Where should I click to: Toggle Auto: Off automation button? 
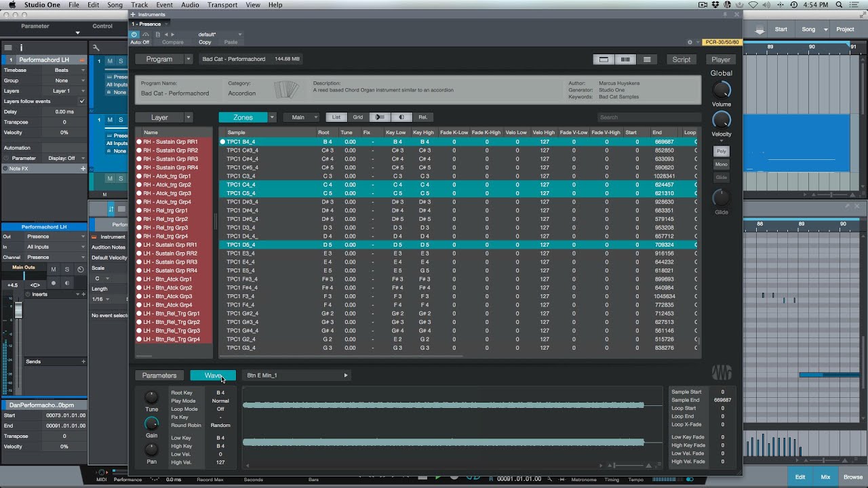click(x=140, y=42)
